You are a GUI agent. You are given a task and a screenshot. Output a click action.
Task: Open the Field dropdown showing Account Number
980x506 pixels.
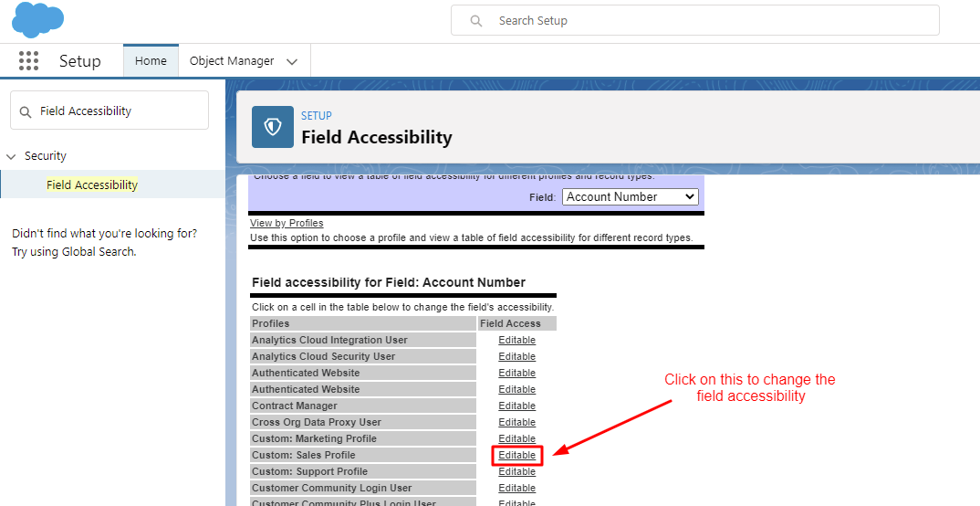click(x=630, y=196)
